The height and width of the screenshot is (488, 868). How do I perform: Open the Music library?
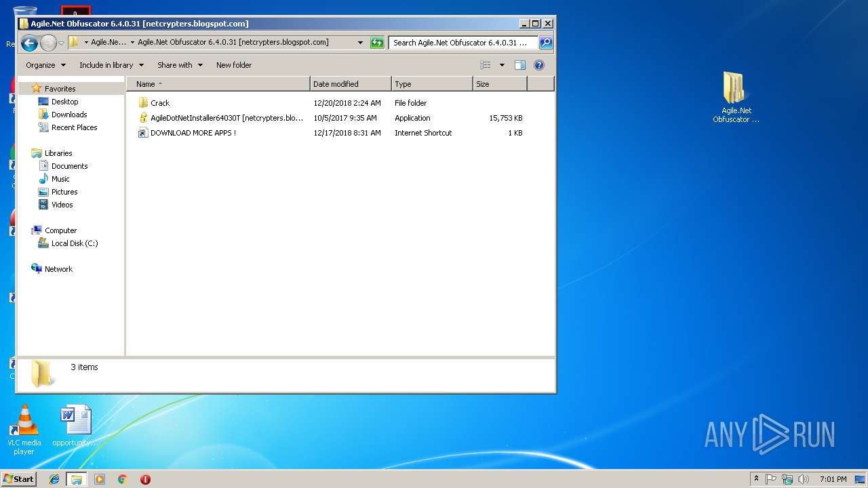click(x=60, y=179)
